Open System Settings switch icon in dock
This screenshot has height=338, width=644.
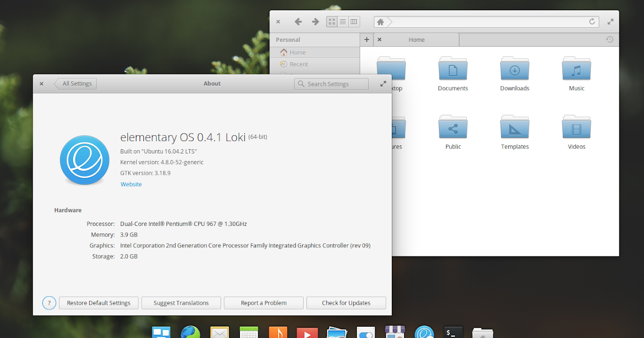pyautogui.click(x=365, y=333)
